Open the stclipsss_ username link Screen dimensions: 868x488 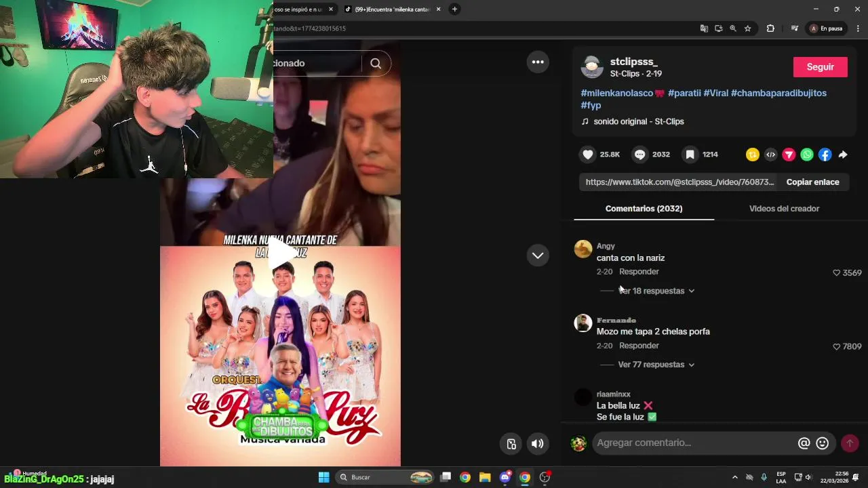point(633,62)
